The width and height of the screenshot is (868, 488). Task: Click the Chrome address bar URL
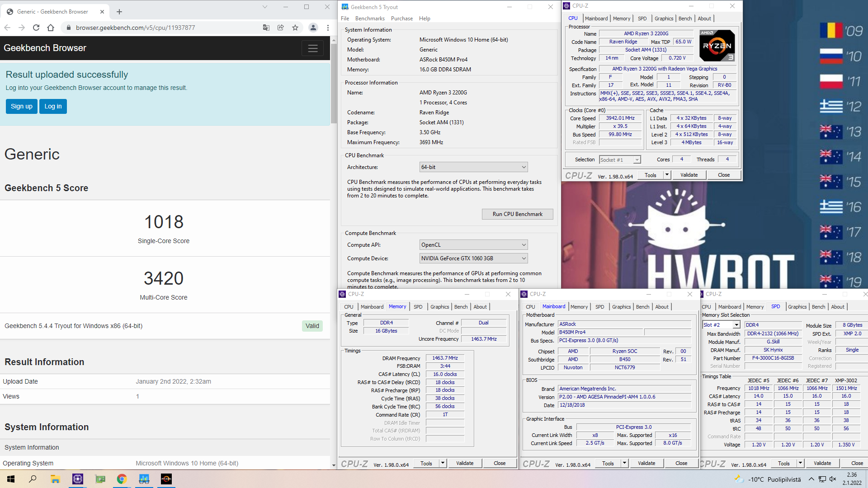135,28
